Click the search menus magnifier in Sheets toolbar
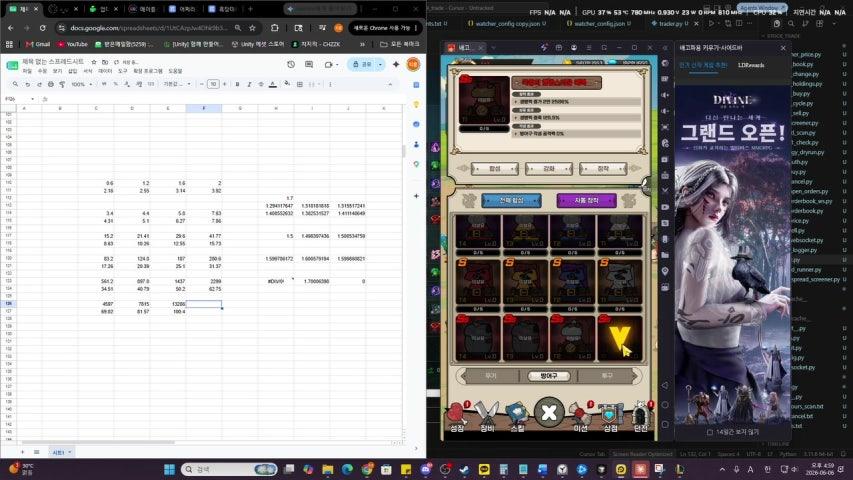The image size is (853, 480). coord(15,84)
